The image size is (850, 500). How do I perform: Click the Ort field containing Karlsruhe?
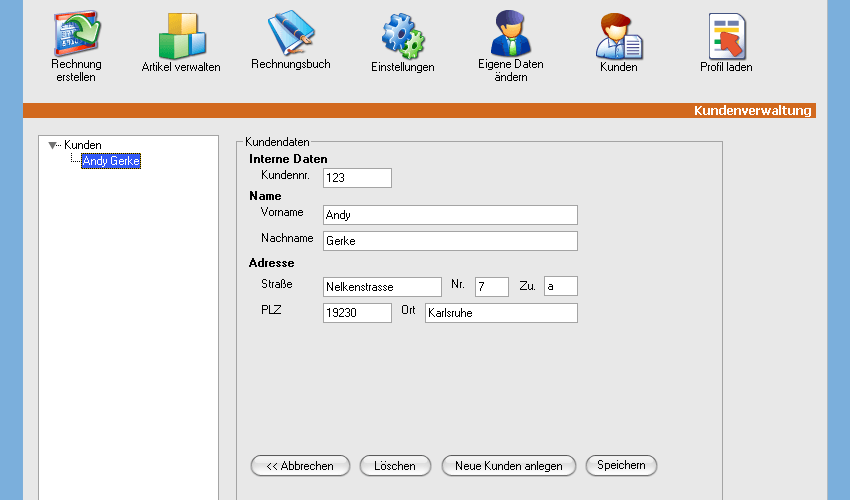click(x=501, y=313)
